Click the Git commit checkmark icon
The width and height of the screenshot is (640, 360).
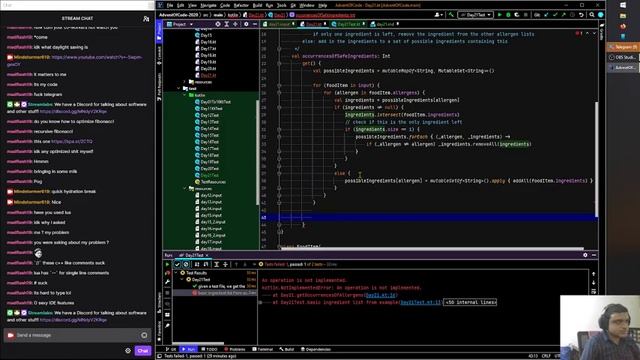click(555, 15)
